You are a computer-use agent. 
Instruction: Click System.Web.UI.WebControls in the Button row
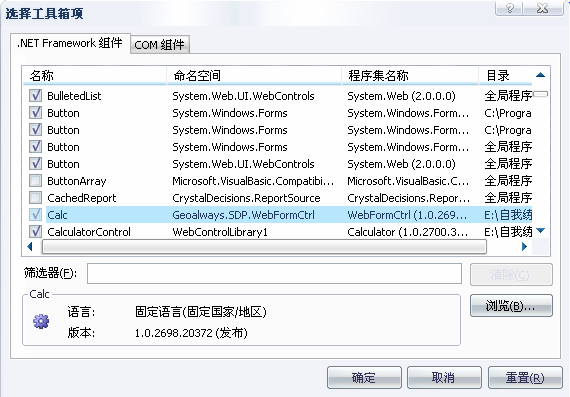pos(243,164)
